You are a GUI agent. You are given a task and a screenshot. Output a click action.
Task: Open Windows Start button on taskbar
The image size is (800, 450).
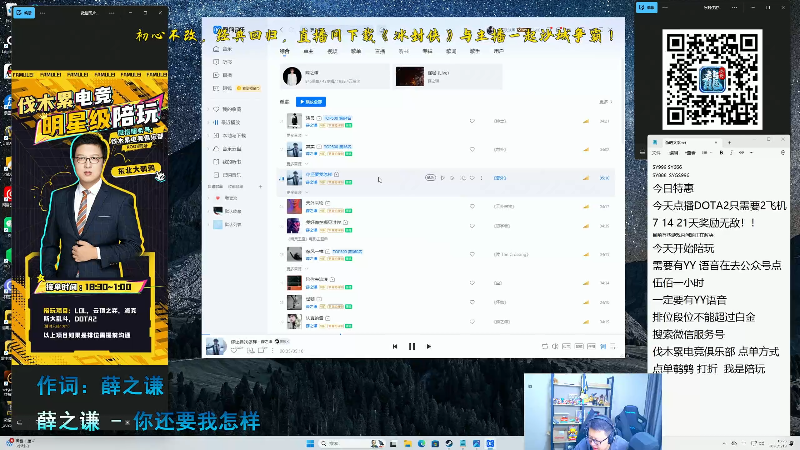point(310,443)
